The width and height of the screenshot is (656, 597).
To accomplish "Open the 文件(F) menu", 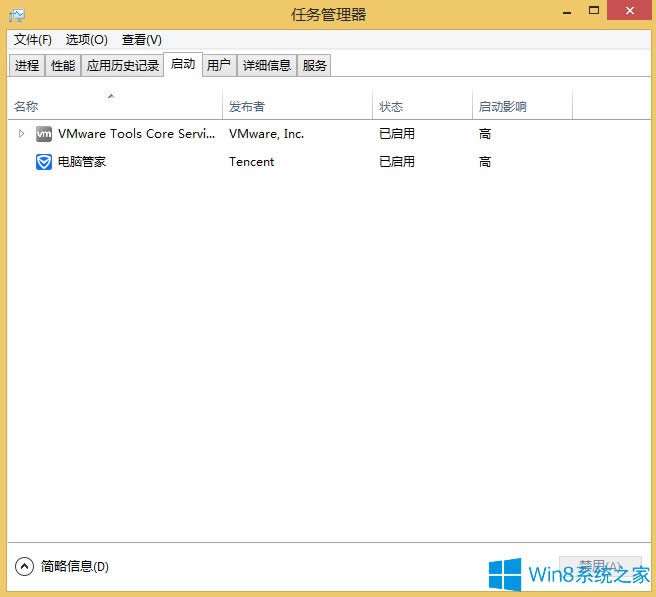I will [33, 40].
